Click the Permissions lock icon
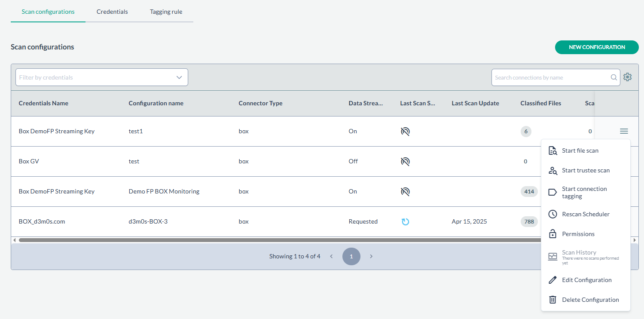The height and width of the screenshot is (319, 644). coord(553,234)
